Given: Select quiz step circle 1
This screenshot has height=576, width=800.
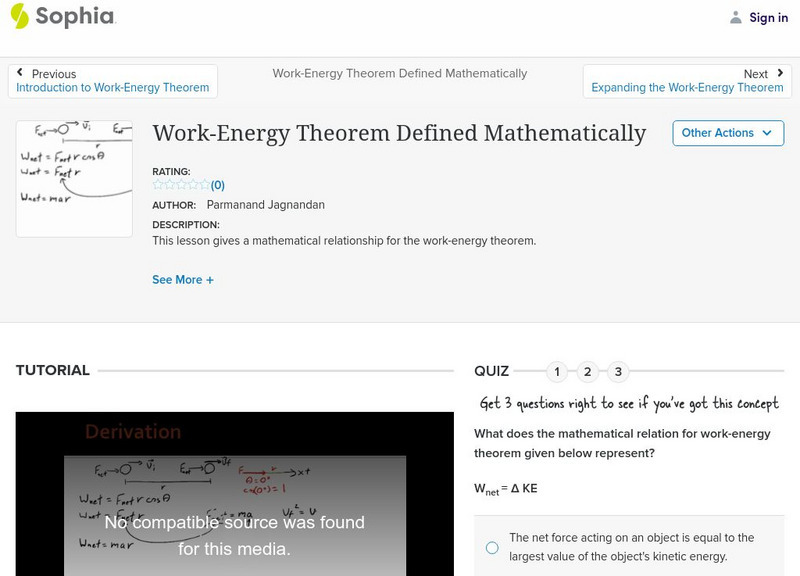Looking at the screenshot, I should (x=557, y=371).
